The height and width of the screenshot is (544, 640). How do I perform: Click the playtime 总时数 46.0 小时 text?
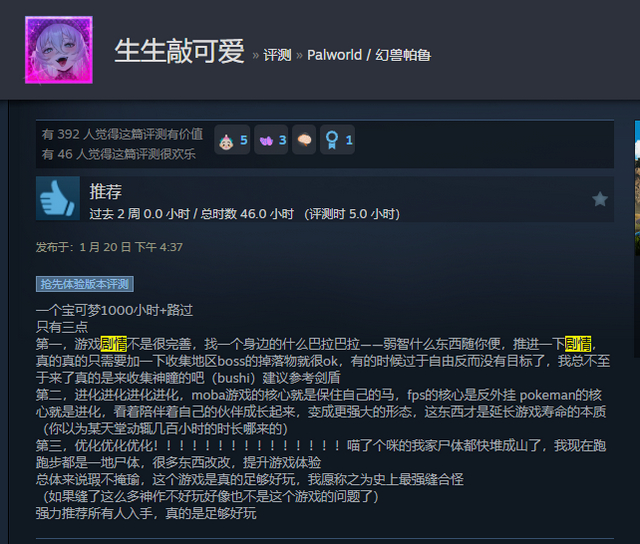247,214
